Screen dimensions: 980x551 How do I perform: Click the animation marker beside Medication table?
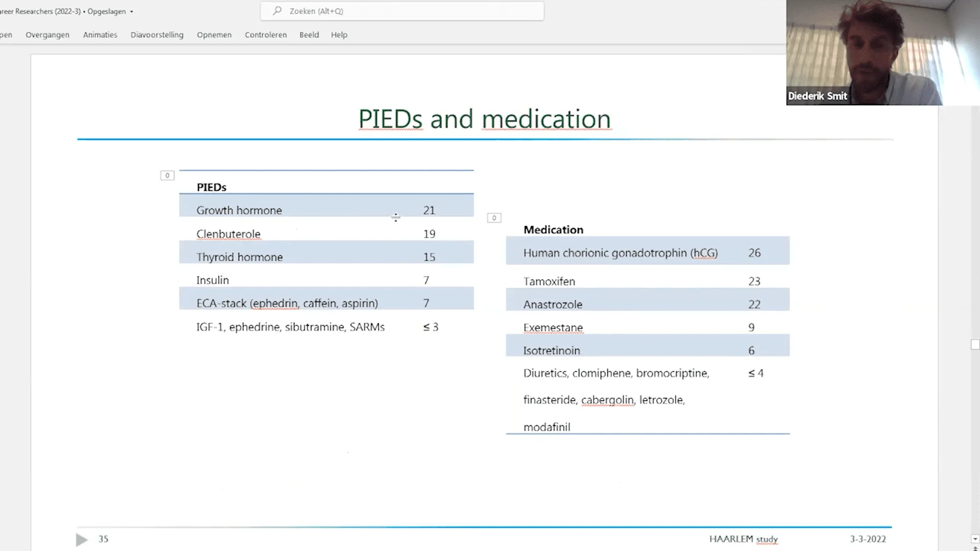pyautogui.click(x=494, y=218)
